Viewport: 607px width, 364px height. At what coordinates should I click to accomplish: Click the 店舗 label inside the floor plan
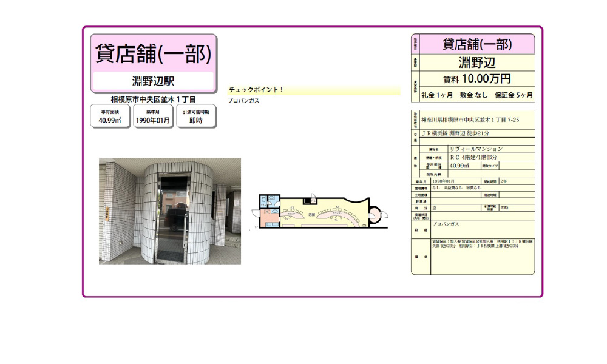(311, 214)
